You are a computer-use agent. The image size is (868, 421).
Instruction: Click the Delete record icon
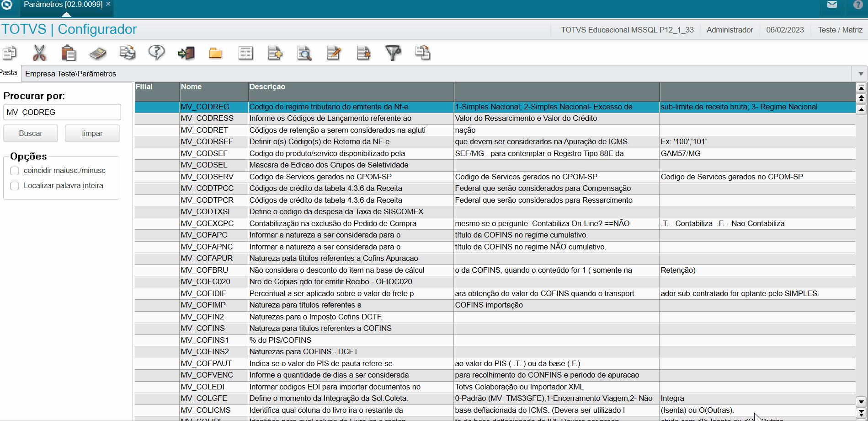click(x=363, y=53)
